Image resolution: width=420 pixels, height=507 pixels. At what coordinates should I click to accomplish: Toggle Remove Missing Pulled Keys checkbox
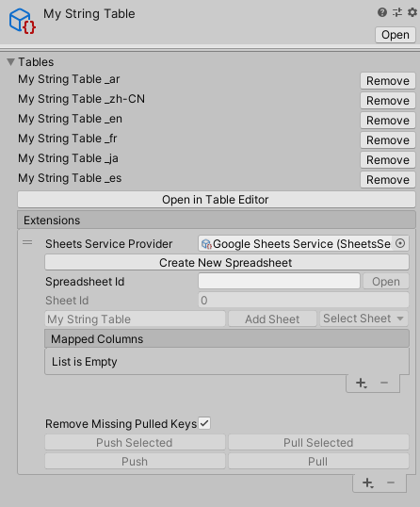click(204, 423)
